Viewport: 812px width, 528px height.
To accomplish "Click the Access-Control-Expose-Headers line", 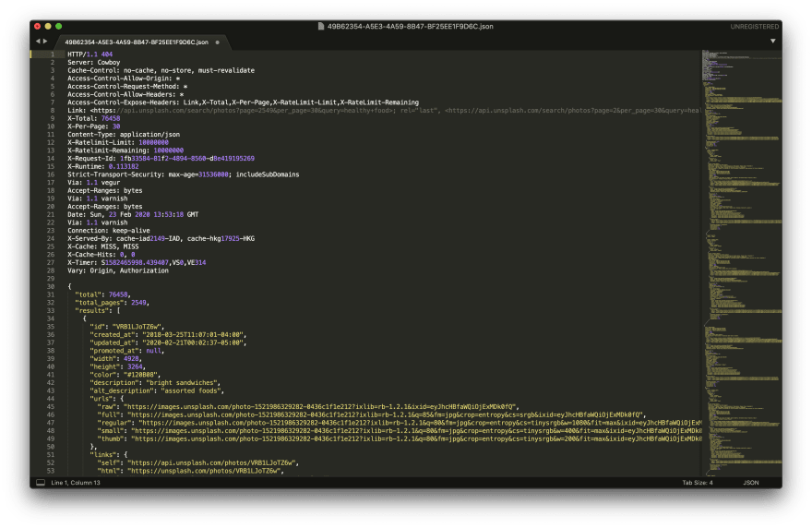I will (x=243, y=102).
